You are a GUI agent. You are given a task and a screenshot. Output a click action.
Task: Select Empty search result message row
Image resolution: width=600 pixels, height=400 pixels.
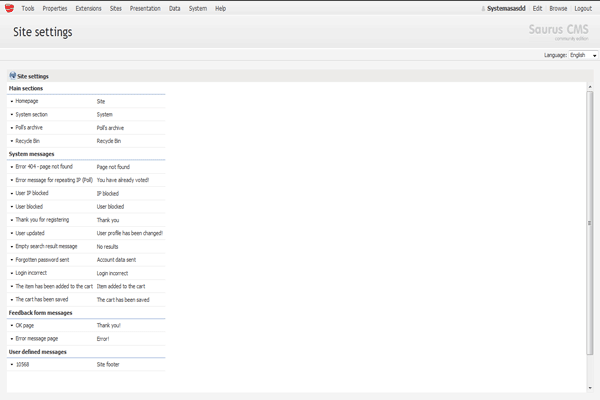[86, 247]
